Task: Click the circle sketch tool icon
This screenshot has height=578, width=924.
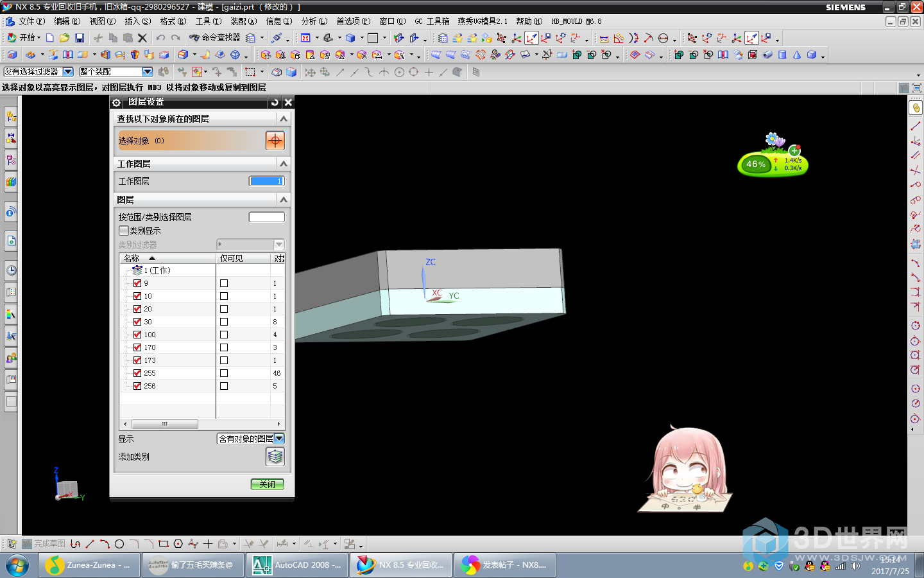Action: (x=119, y=544)
